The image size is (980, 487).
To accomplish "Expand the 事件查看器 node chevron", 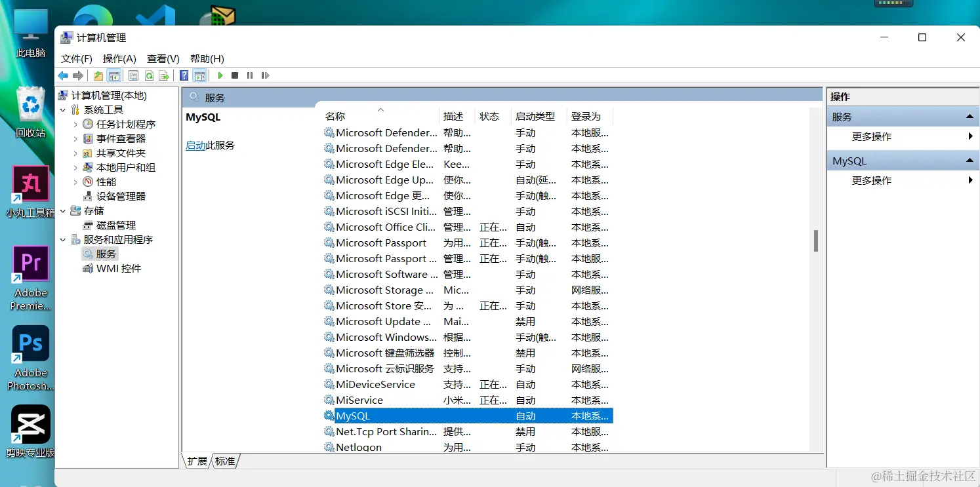I will tap(75, 139).
